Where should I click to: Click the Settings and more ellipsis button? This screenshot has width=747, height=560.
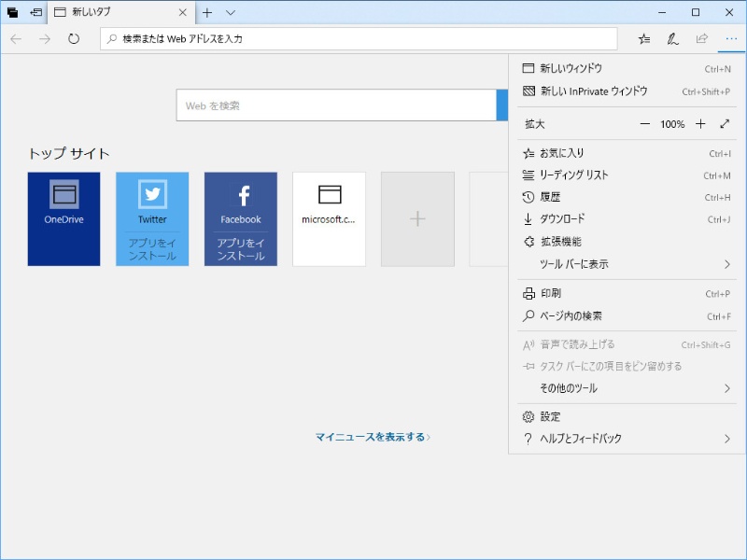731,38
